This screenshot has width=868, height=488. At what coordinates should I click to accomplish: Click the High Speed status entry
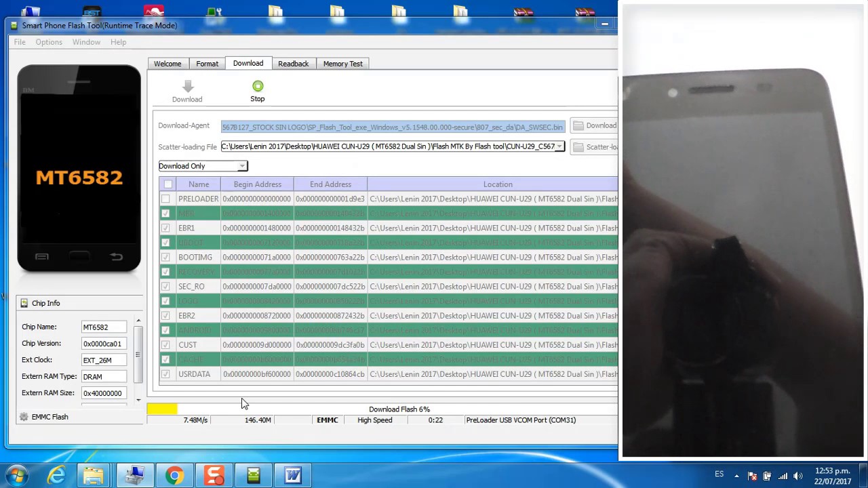pos(374,420)
